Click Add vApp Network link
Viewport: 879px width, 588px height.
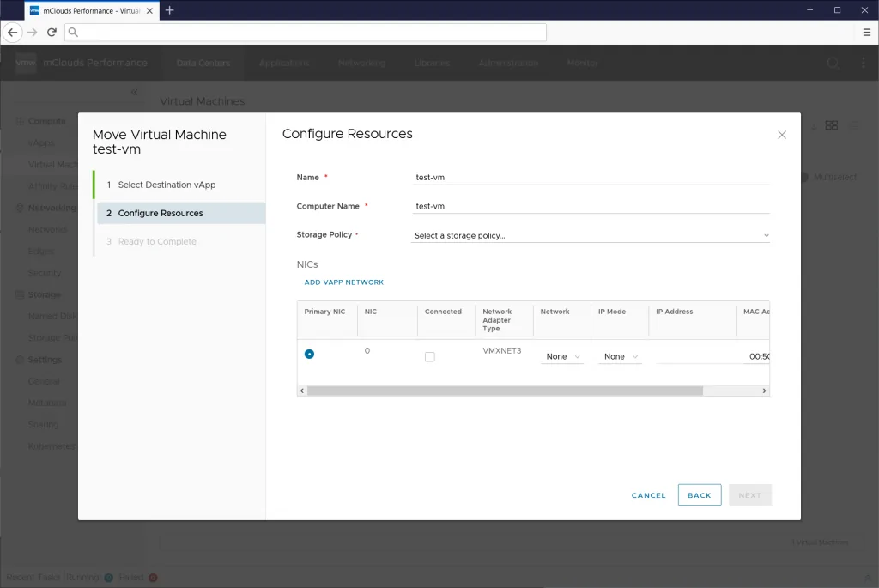343,282
